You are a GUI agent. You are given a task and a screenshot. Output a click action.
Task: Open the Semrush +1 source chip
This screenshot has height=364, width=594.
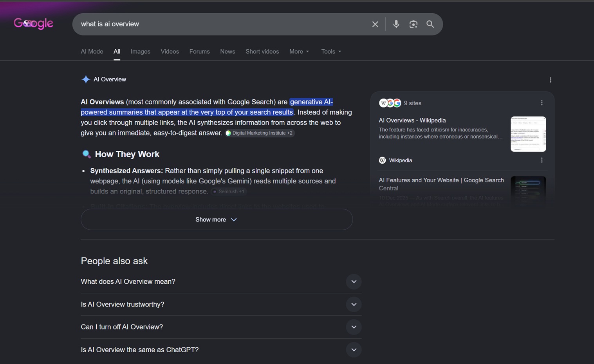[x=229, y=191]
